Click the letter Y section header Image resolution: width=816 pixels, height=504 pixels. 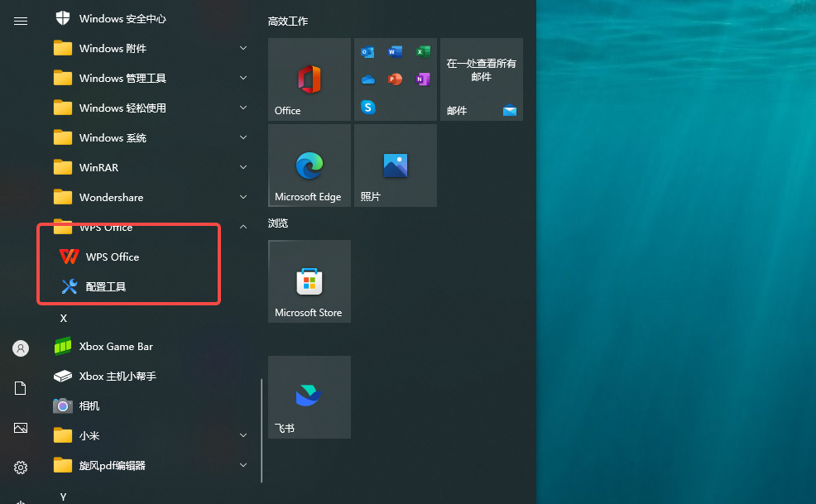pyautogui.click(x=64, y=497)
